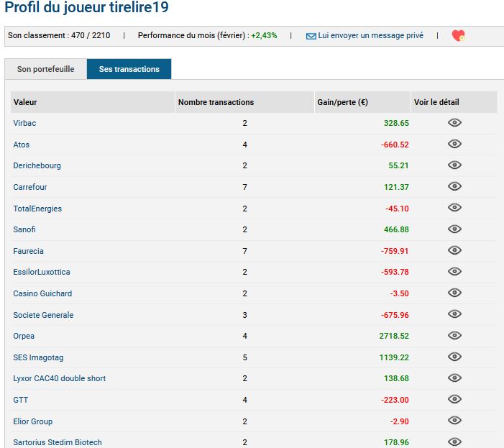Open the Atos stock link
Viewport: 504px width, 448px height.
(x=22, y=145)
